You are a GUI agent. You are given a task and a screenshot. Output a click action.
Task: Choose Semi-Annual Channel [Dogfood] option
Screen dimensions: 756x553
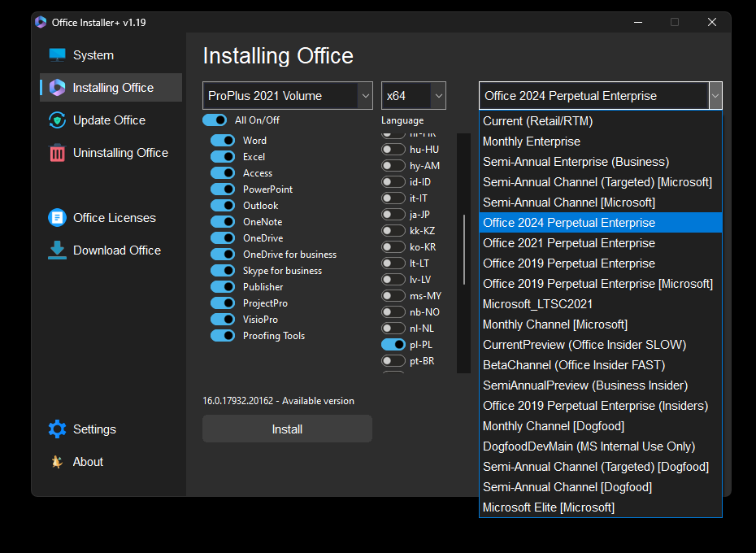coord(600,487)
